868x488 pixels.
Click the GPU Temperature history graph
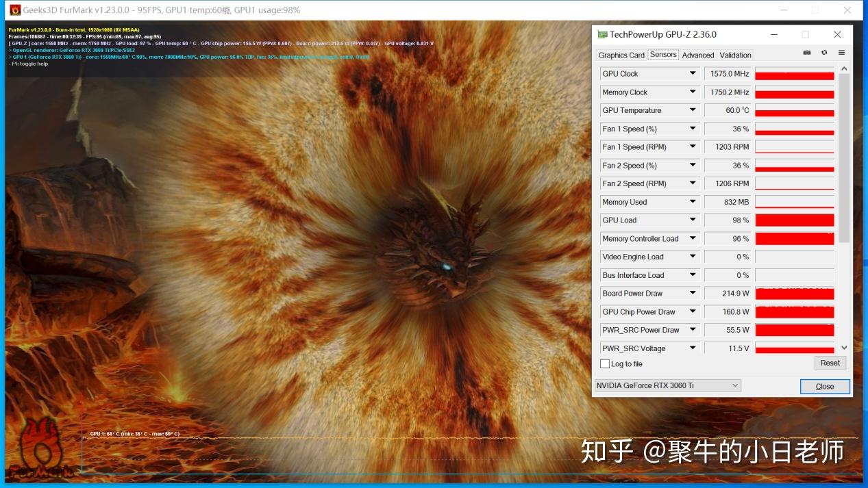coord(795,110)
